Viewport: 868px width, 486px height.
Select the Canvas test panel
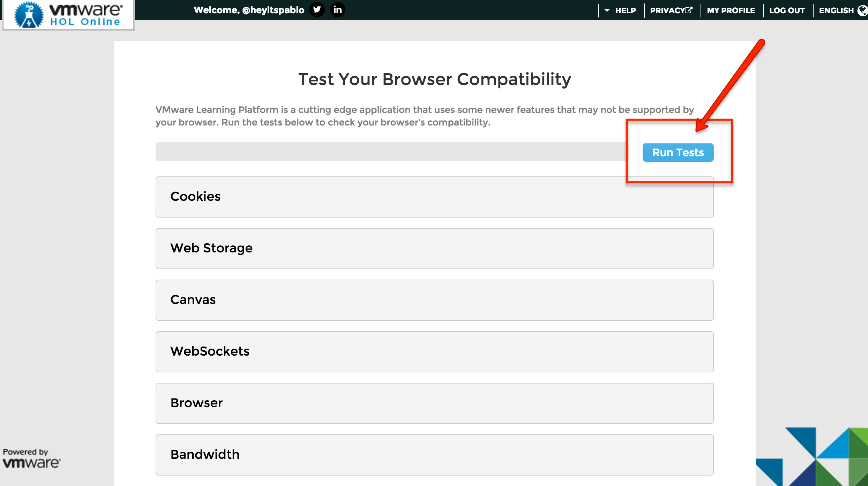(434, 300)
